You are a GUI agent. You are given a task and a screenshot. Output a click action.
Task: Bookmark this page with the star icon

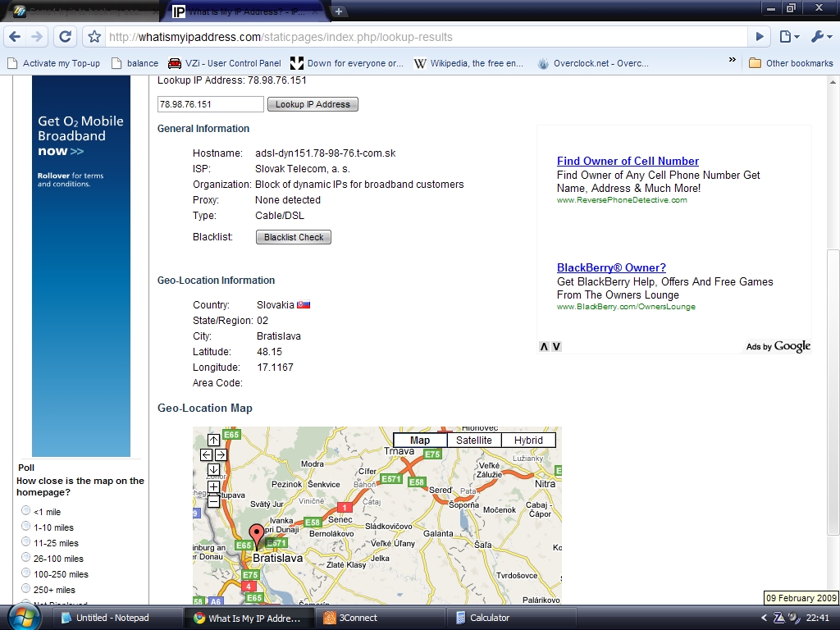[94, 37]
